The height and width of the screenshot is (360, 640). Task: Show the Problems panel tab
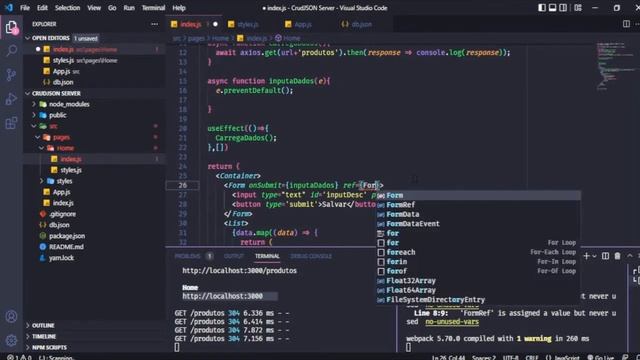187,256
